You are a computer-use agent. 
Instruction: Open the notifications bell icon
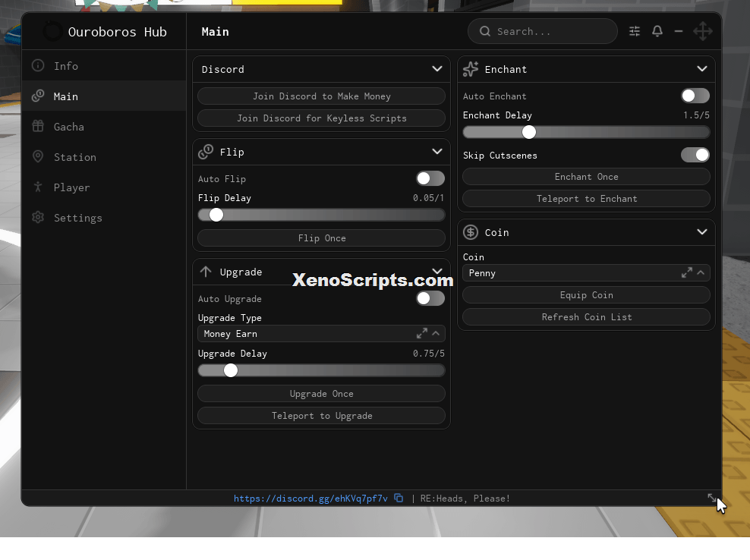[657, 32]
